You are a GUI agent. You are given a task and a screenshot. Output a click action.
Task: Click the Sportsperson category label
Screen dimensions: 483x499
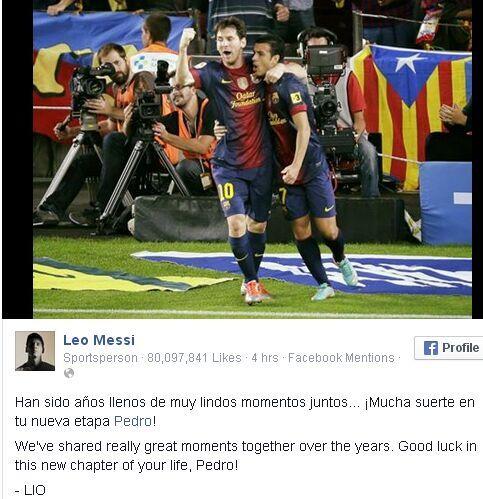(x=100, y=358)
